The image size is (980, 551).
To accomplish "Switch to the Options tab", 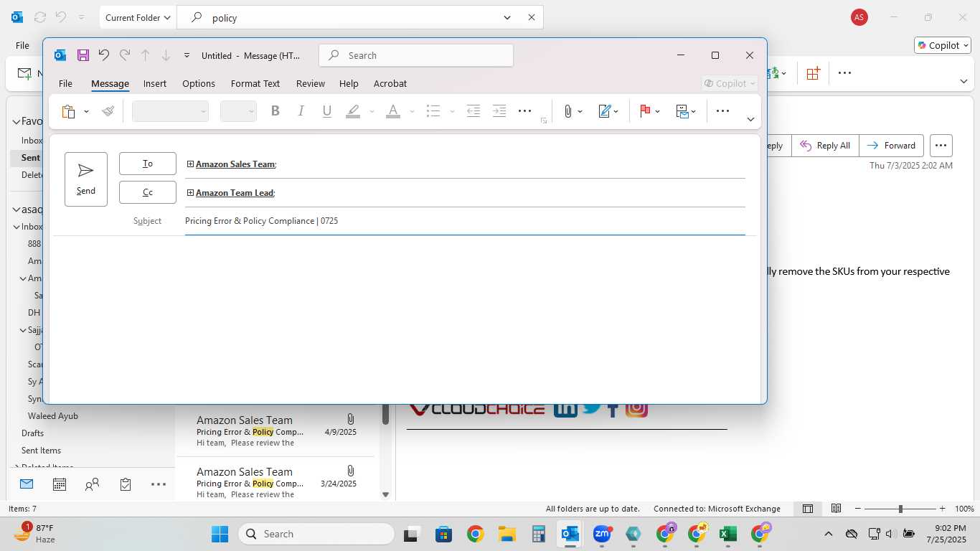I will 199,83.
